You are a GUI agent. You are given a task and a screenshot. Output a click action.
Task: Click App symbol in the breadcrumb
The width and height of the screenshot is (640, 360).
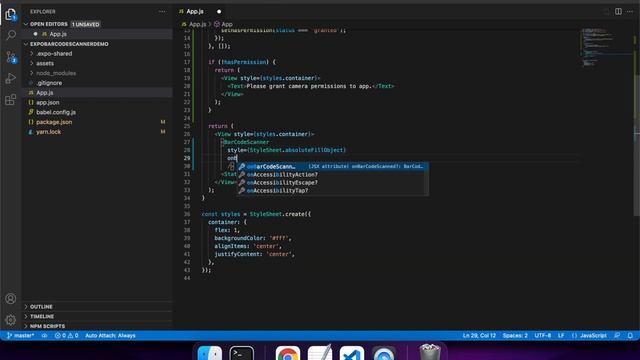pyautogui.click(x=227, y=24)
